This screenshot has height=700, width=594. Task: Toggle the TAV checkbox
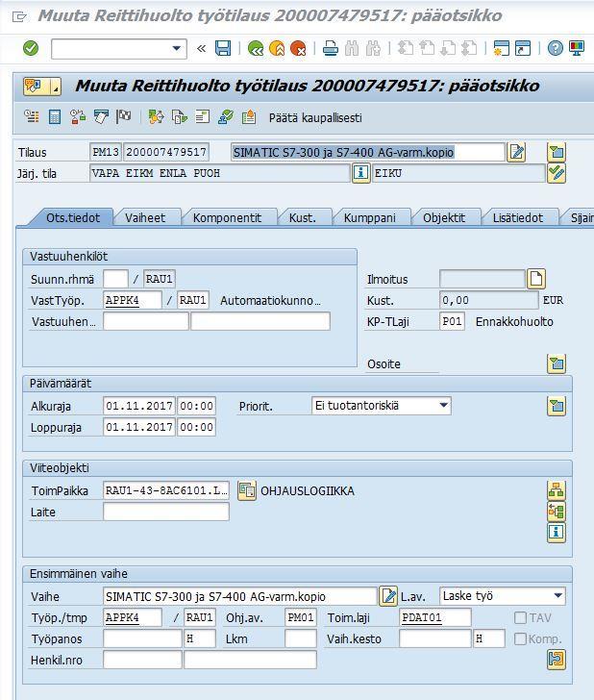tap(520, 618)
